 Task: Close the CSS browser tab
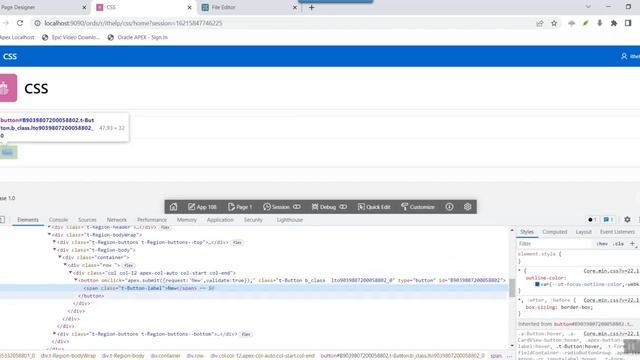[189, 7]
